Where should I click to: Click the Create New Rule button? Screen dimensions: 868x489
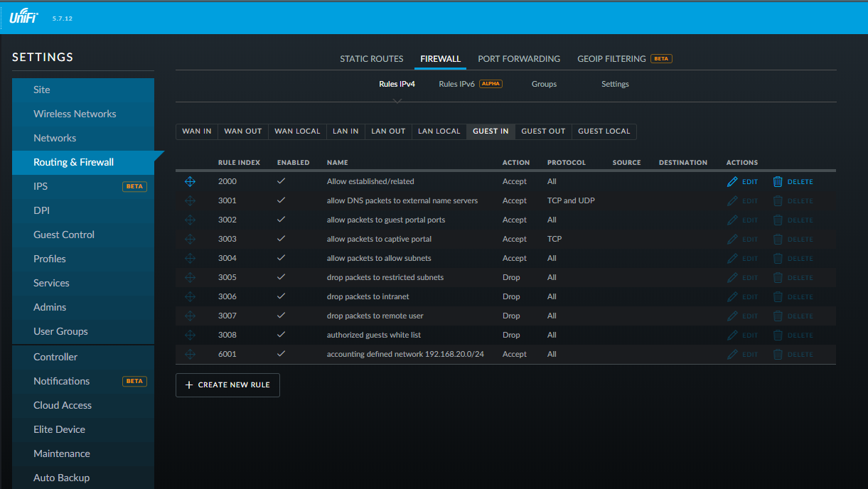(227, 385)
